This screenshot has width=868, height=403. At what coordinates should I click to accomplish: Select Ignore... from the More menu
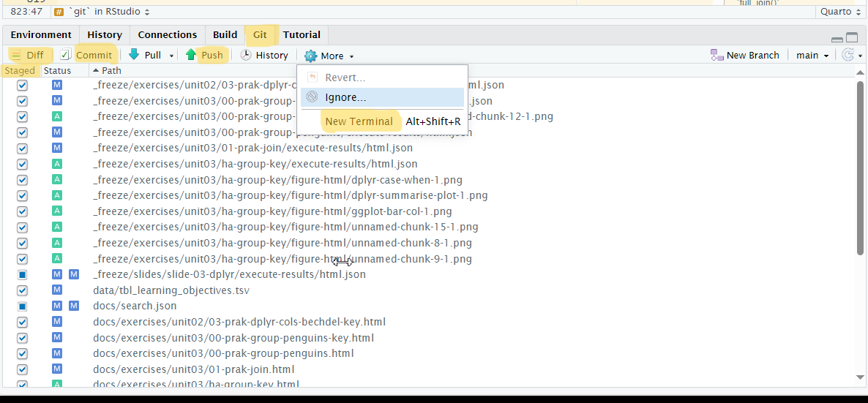tap(345, 97)
